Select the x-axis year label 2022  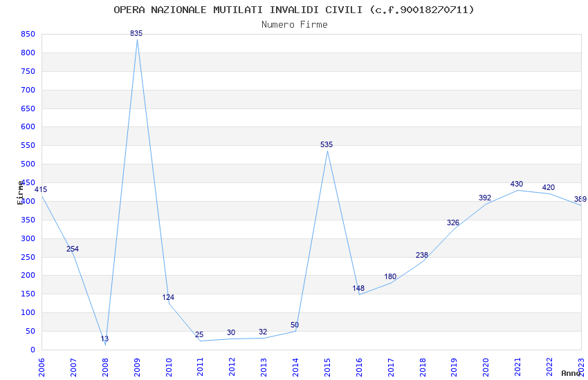[549, 368]
